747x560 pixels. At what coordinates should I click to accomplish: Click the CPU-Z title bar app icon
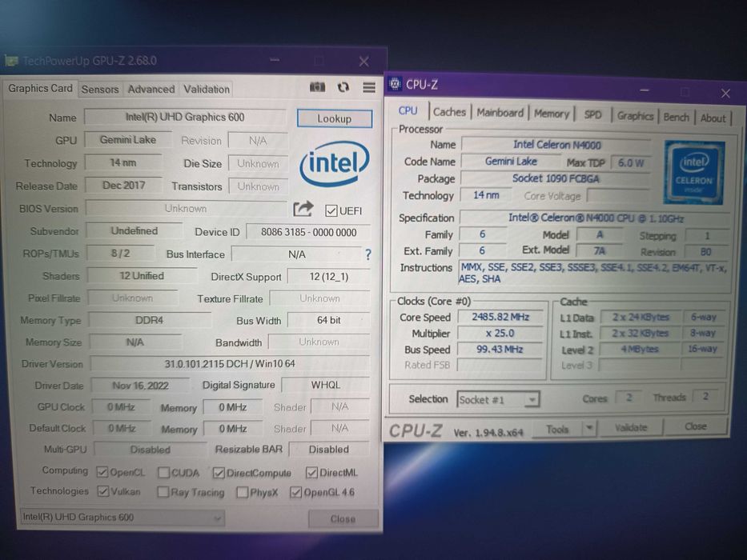coord(395,84)
